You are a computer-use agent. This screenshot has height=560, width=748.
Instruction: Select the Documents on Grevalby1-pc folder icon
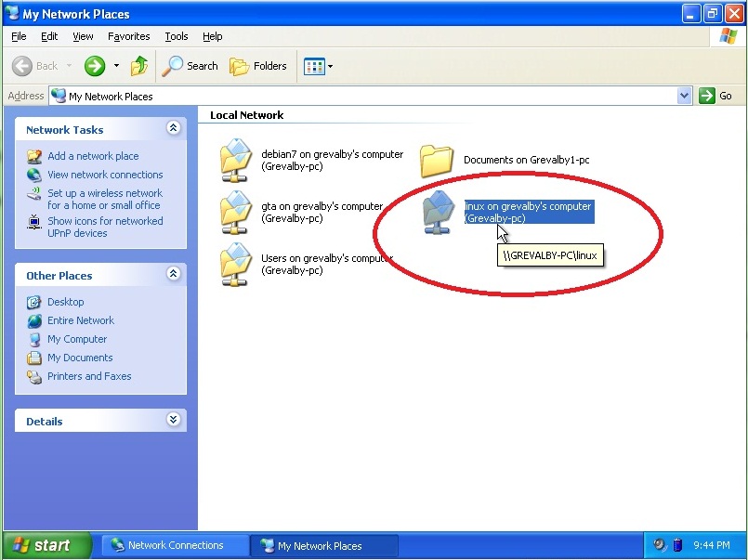436,161
